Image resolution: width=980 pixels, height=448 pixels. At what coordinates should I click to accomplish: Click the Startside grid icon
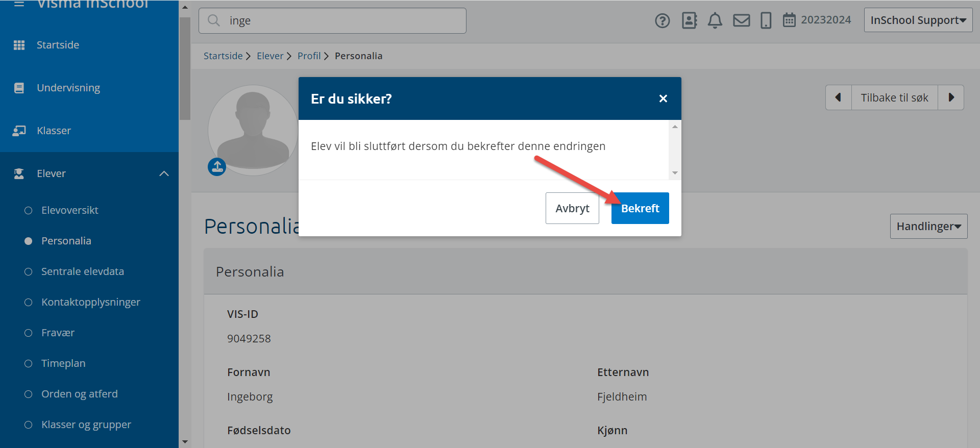pyautogui.click(x=19, y=45)
